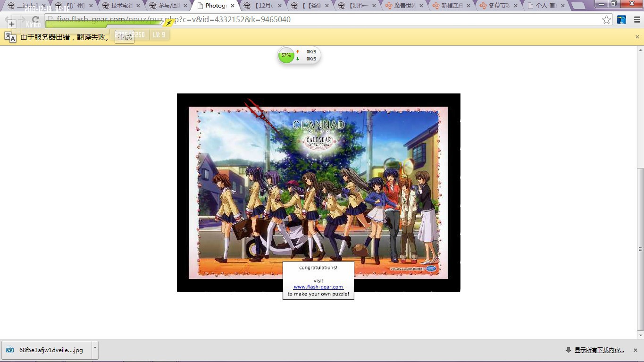This screenshot has width=644, height=362.
Task: Click the 重试 retry translation button
Action: click(x=125, y=37)
